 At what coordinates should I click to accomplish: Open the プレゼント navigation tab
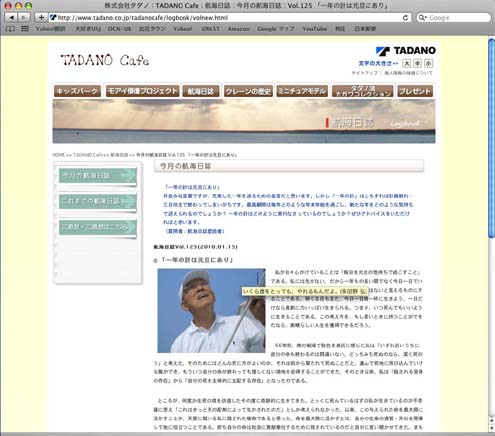[415, 91]
